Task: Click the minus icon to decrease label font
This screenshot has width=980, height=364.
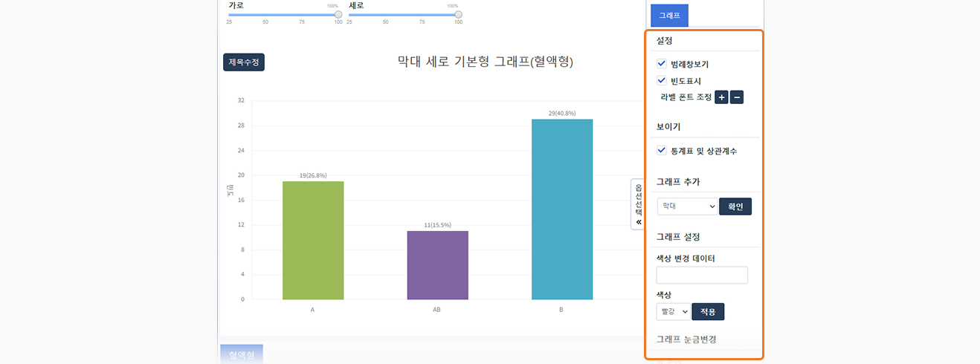Action: 737,97
